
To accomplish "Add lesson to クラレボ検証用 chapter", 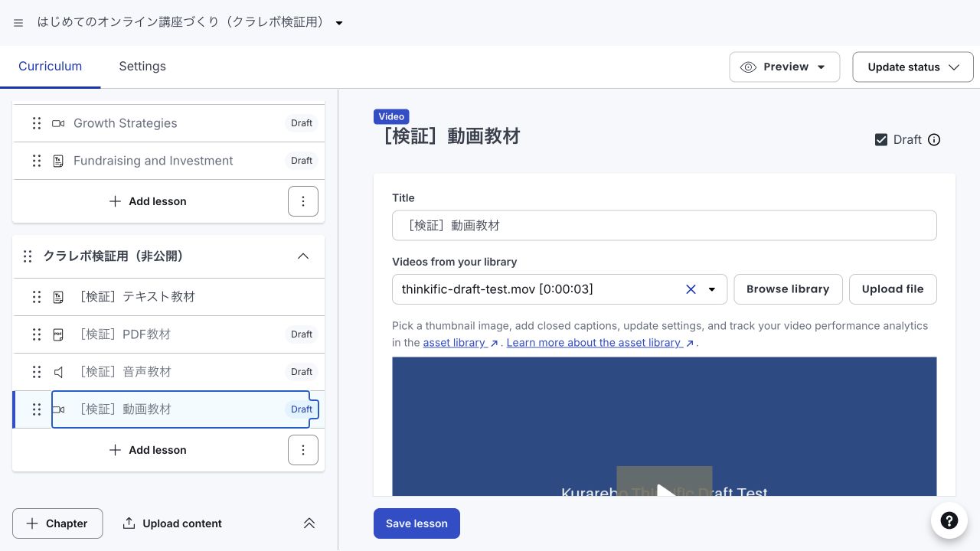I will coord(148,450).
